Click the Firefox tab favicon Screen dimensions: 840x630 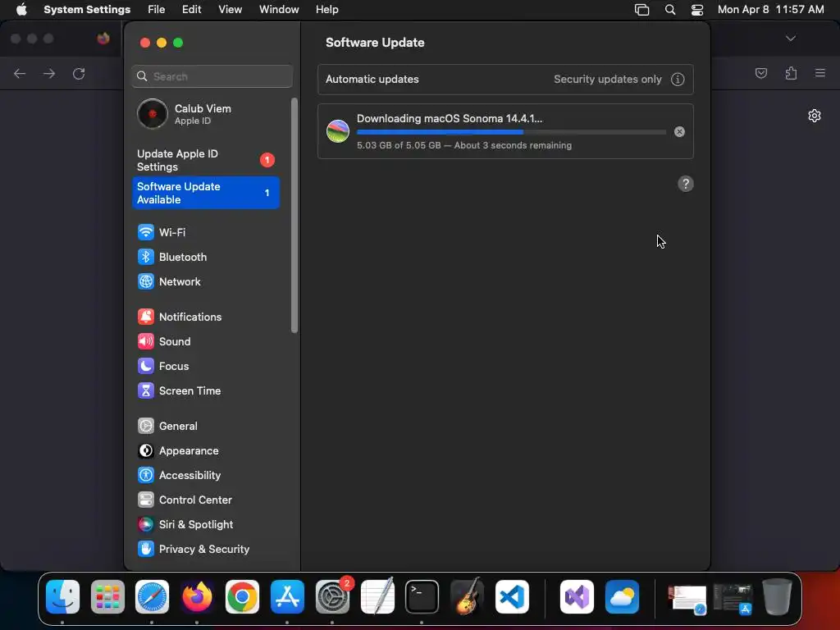[103, 39]
